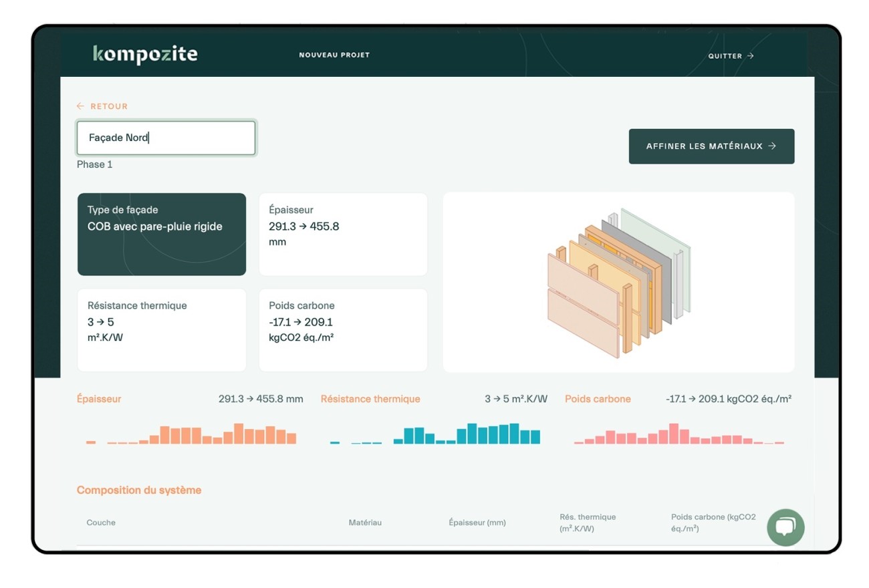
Task: Click the highest Poids carbone histogram bar
Action: pyautogui.click(x=674, y=433)
